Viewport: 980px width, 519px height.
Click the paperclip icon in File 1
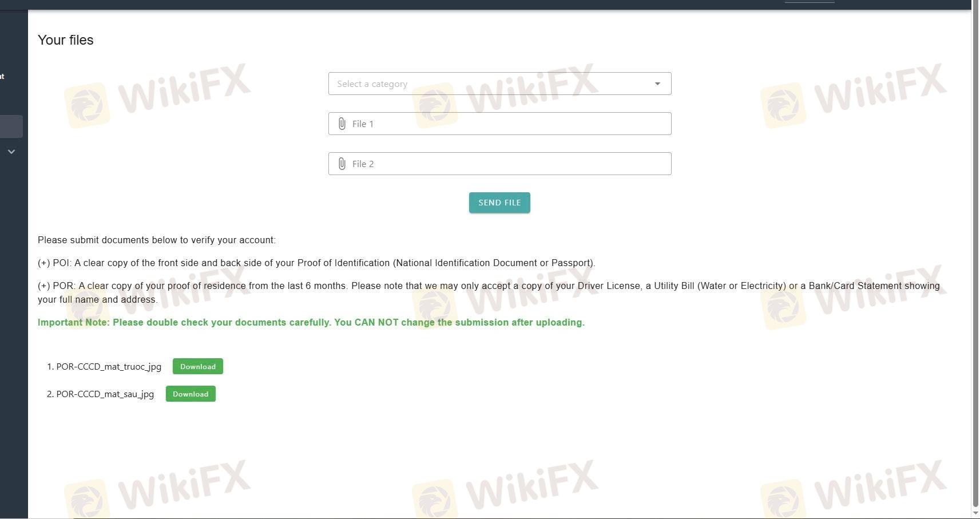342,124
